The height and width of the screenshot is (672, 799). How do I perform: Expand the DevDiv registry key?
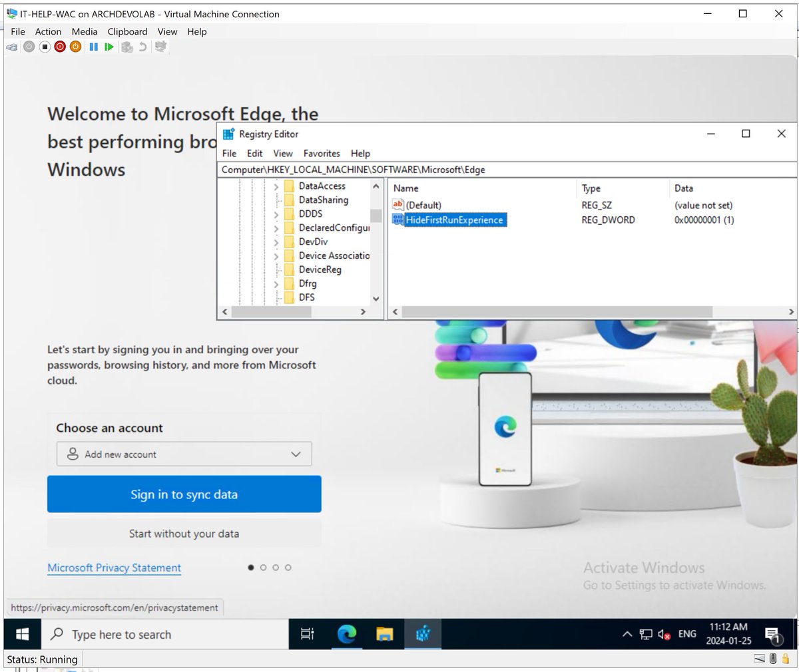[276, 242]
